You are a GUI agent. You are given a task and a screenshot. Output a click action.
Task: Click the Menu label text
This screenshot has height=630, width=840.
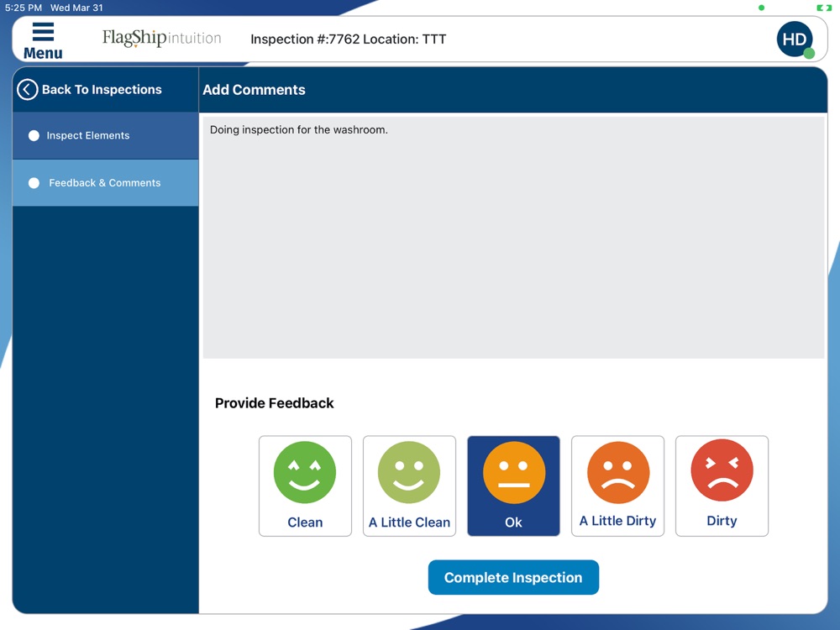click(x=43, y=53)
